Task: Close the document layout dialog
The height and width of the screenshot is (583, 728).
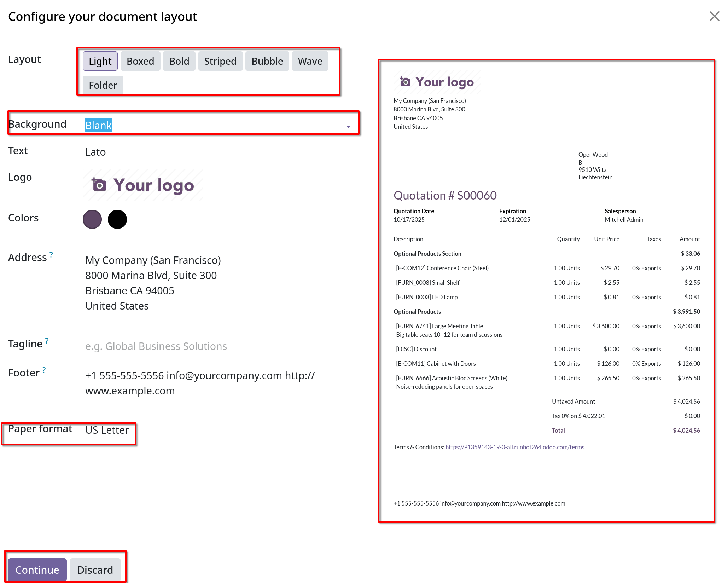Action: (714, 16)
